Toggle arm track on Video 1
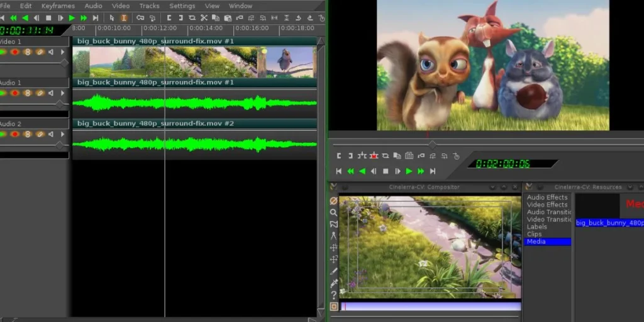The height and width of the screenshot is (322, 644). pyautogui.click(x=15, y=52)
